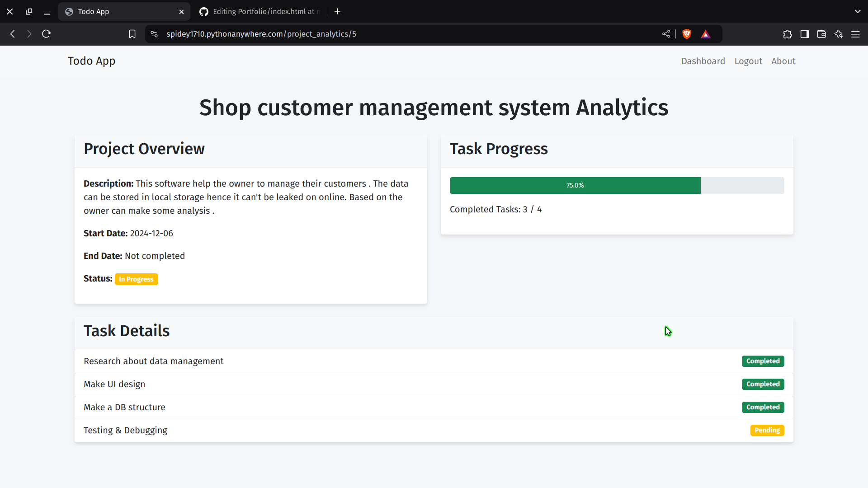
Task: Bookmark this page using the bookmark icon
Action: [x=132, y=34]
